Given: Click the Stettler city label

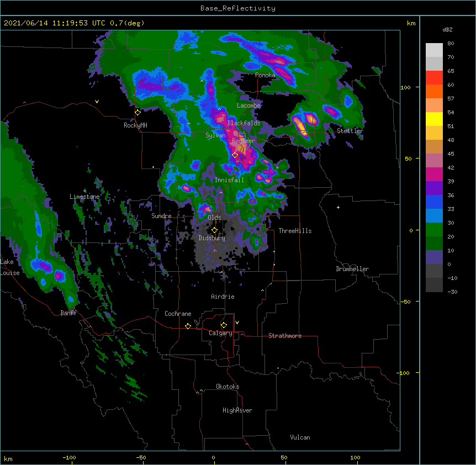Looking at the screenshot, I should 350,131.
